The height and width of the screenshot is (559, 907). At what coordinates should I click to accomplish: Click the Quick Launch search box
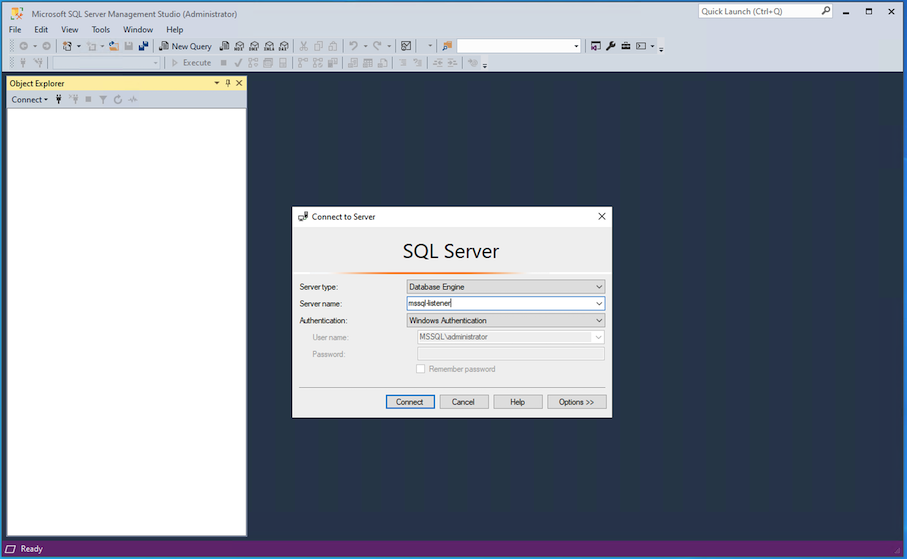click(765, 11)
